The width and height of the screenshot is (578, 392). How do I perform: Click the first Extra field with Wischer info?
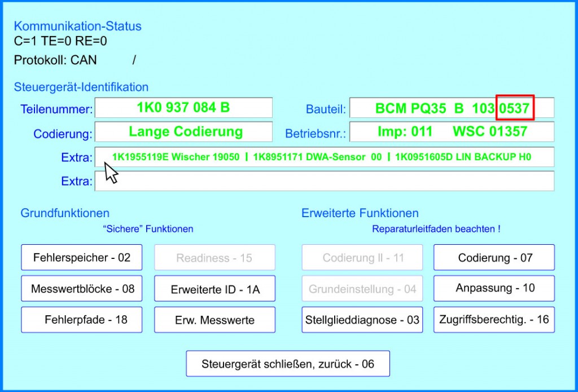[325, 157]
